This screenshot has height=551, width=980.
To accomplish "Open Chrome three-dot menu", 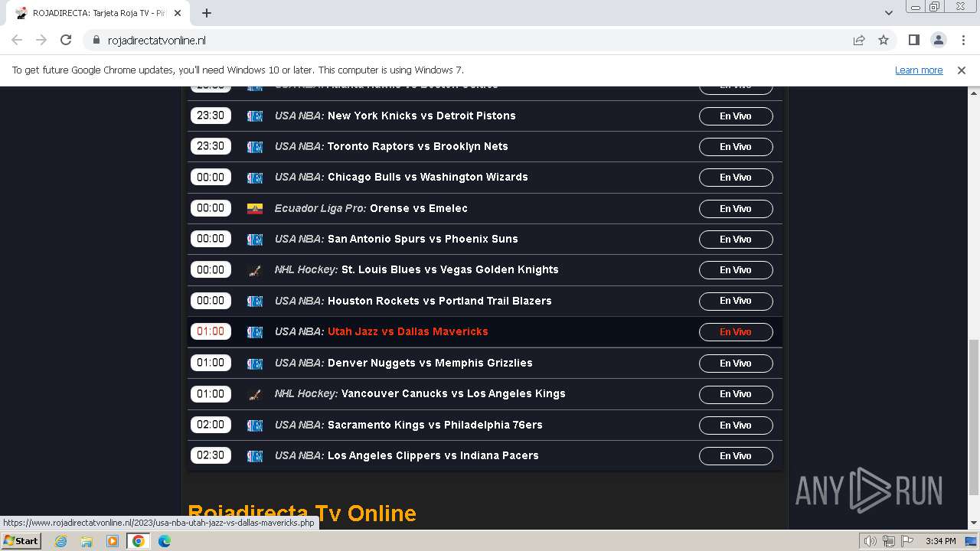I will [x=963, y=41].
